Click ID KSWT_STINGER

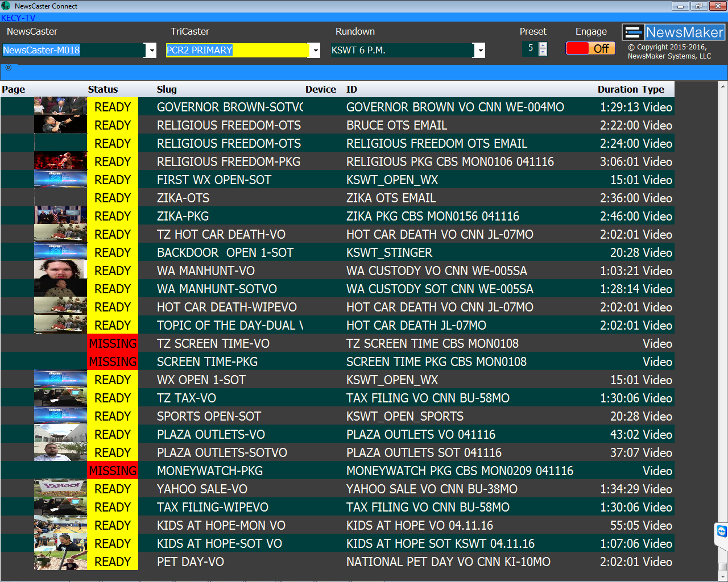[389, 252]
